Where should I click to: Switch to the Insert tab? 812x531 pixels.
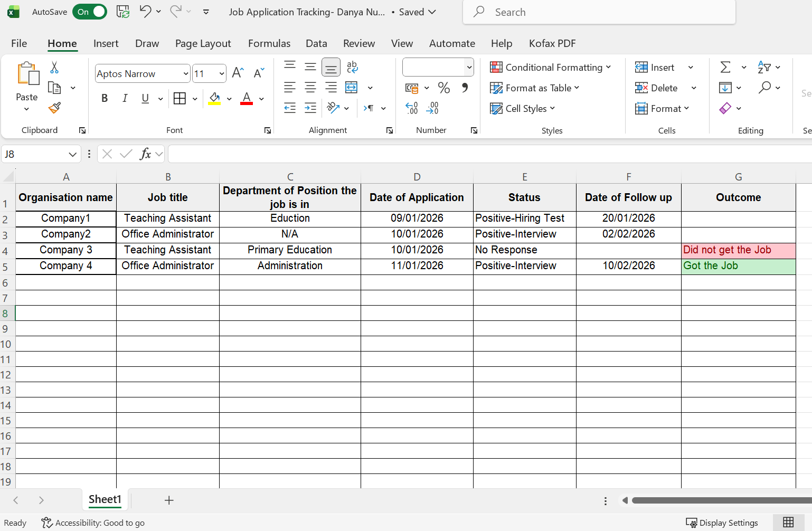106,43
